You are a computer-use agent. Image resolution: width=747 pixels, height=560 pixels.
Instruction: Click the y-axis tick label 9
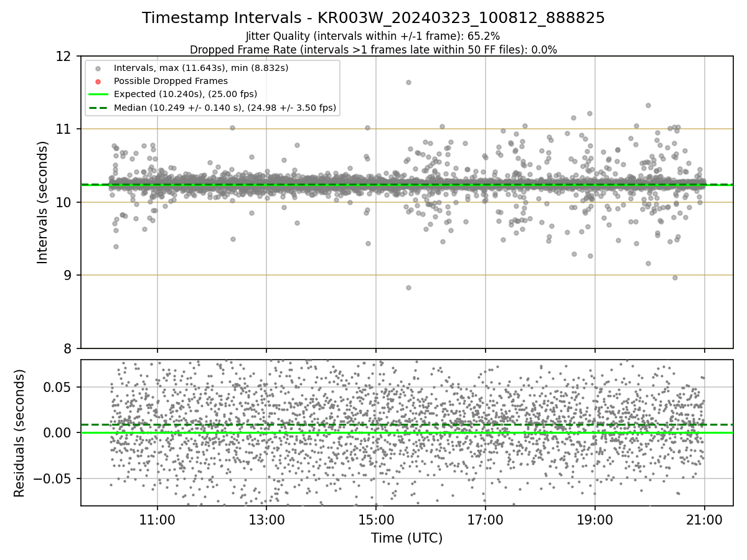pyautogui.click(x=69, y=275)
